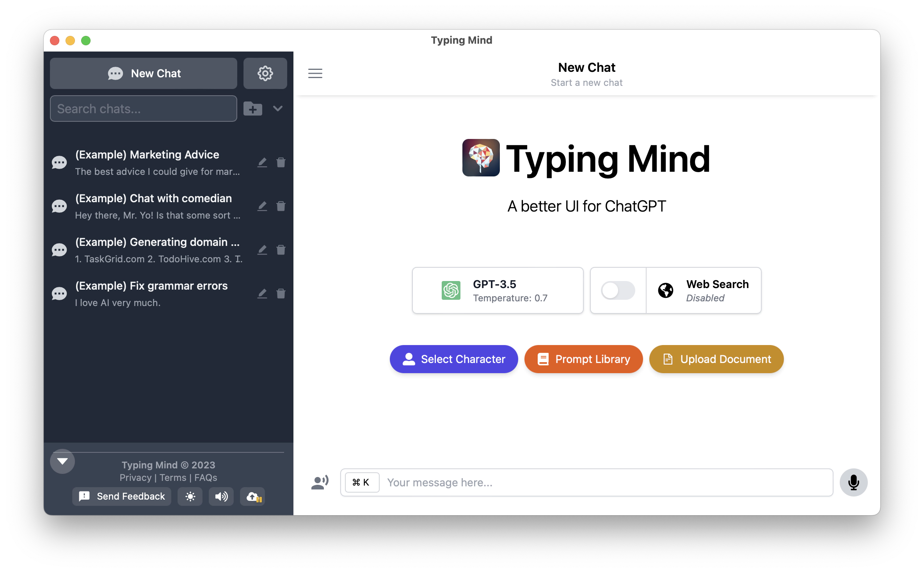The height and width of the screenshot is (573, 924).
Task: Click the ChatGPT logo in the model card
Action: tap(451, 290)
